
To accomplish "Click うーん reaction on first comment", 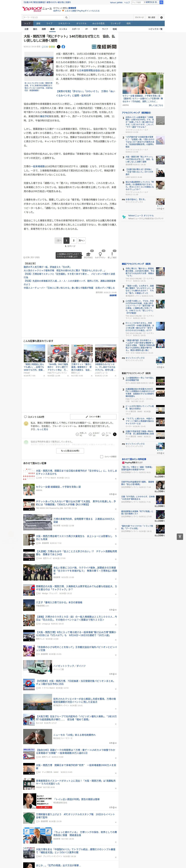I will [x=106, y=434].
